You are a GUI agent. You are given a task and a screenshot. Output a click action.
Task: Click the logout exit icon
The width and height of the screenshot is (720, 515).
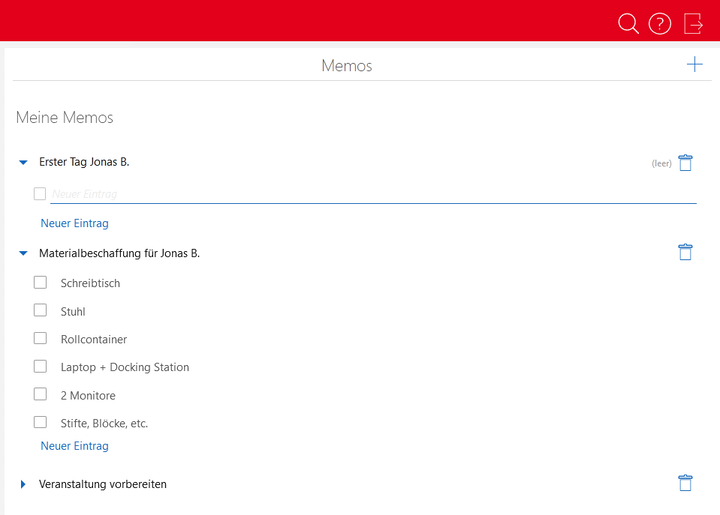[x=693, y=23]
